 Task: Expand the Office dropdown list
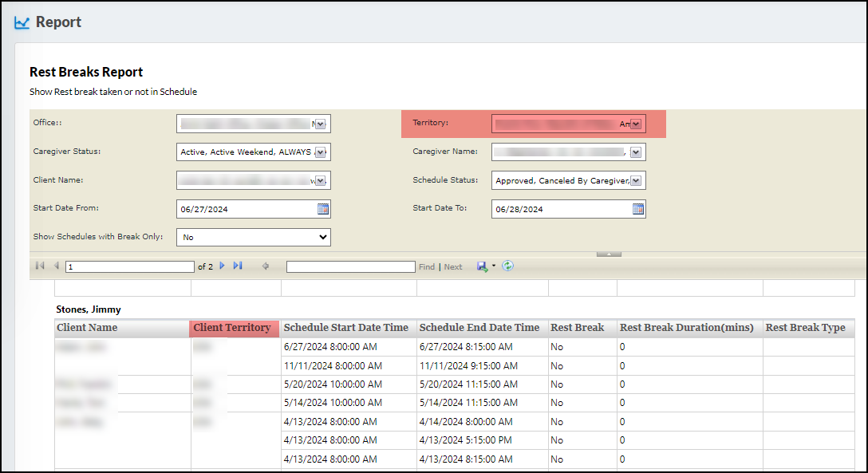pyautogui.click(x=320, y=124)
